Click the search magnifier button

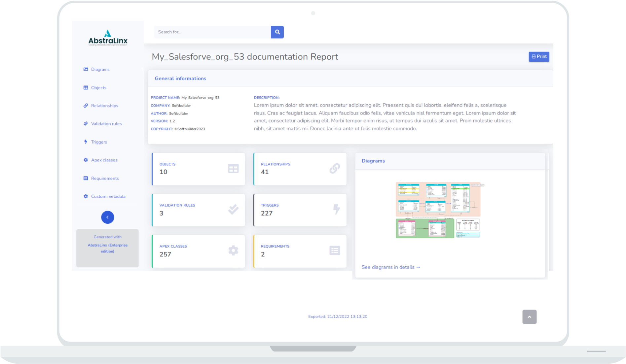pyautogui.click(x=277, y=32)
